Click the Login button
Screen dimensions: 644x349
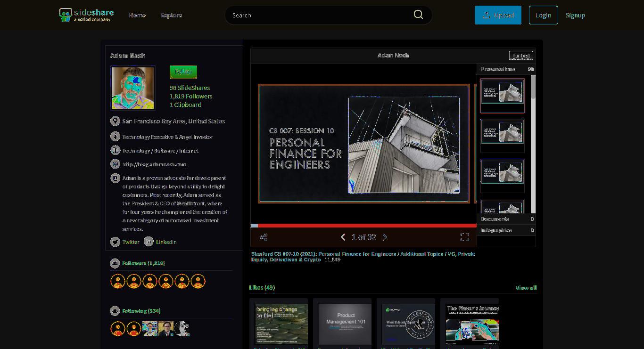coord(543,15)
